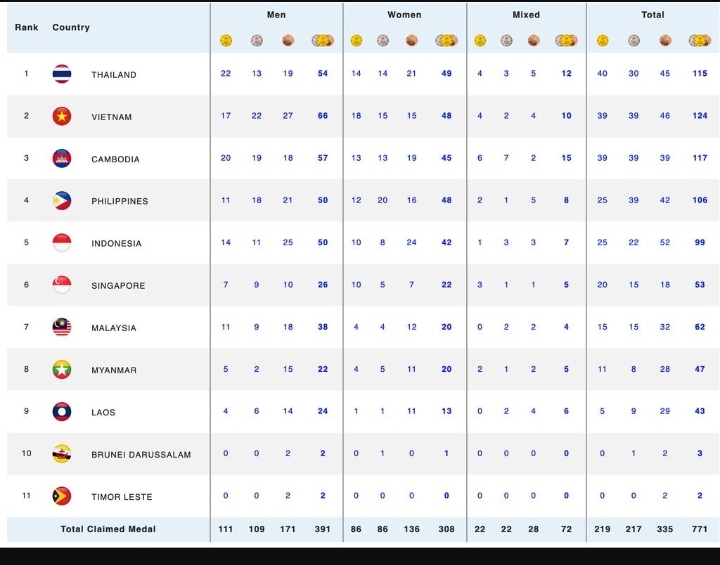Click the Thailand flag icon
This screenshot has width=720, height=565.
pyautogui.click(x=62, y=74)
